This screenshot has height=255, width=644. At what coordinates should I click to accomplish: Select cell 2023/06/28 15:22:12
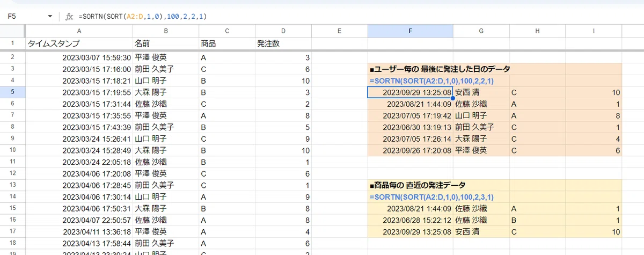coord(410,220)
